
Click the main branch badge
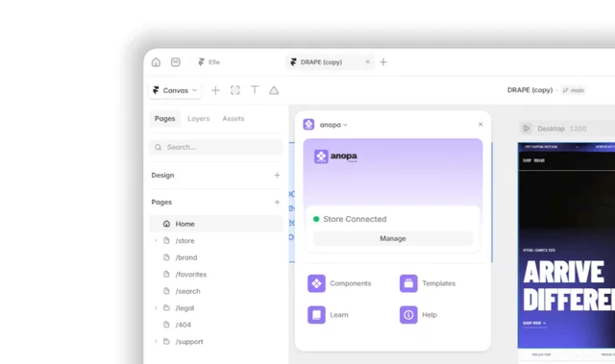click(573, 90)
